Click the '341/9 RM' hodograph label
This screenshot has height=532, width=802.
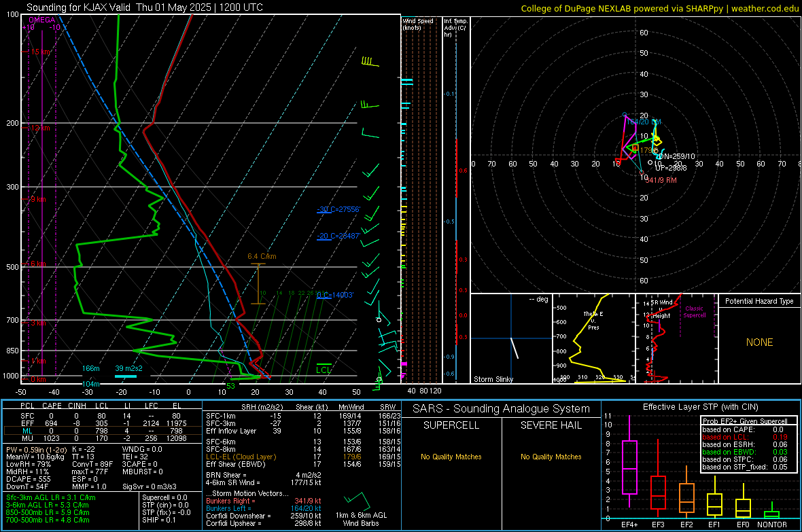point(661,180)
